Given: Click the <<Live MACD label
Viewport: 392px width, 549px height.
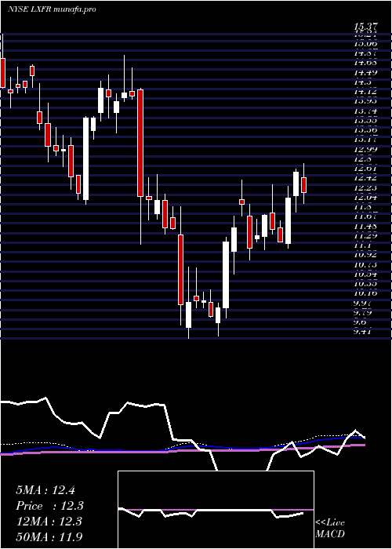Looking at the screenshot, I should tap(330, 529).
